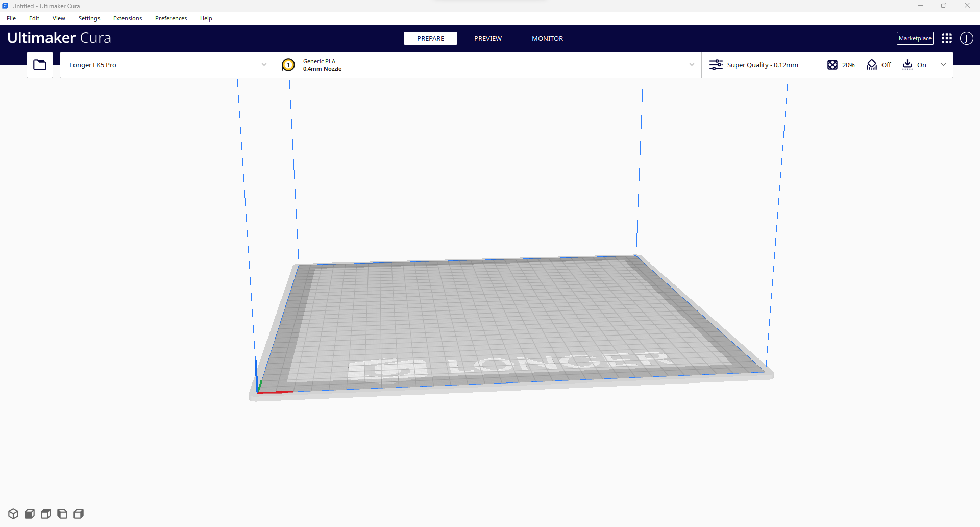
Task: Open file folder icon button
Action: point(40,65)
